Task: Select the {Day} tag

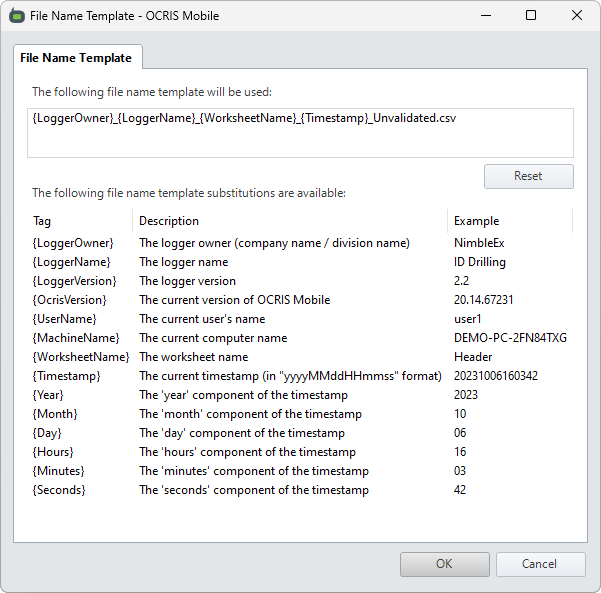Action: [x=47, y=433]
